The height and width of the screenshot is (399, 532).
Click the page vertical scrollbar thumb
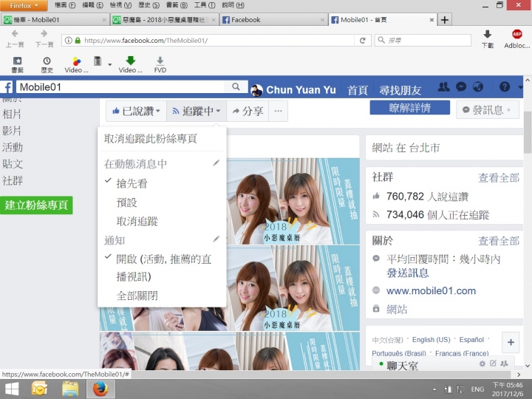[528, 132]
